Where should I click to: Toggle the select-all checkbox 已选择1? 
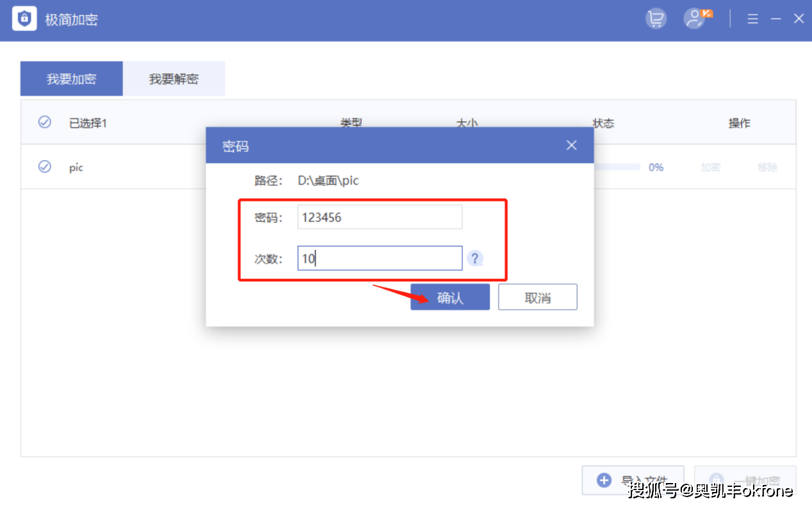coord(45,122)
